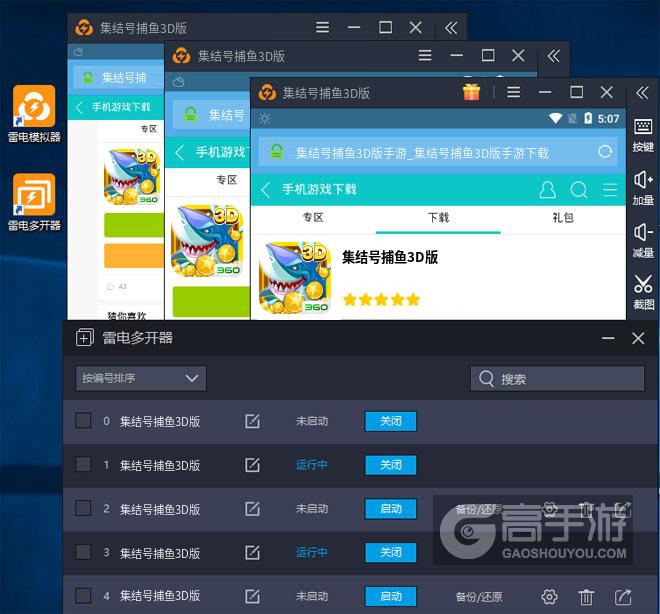Go back with arrow beside 手机游戏下载 in front window
The height and width of the screenshot is (614, 660).
point(265,190)
